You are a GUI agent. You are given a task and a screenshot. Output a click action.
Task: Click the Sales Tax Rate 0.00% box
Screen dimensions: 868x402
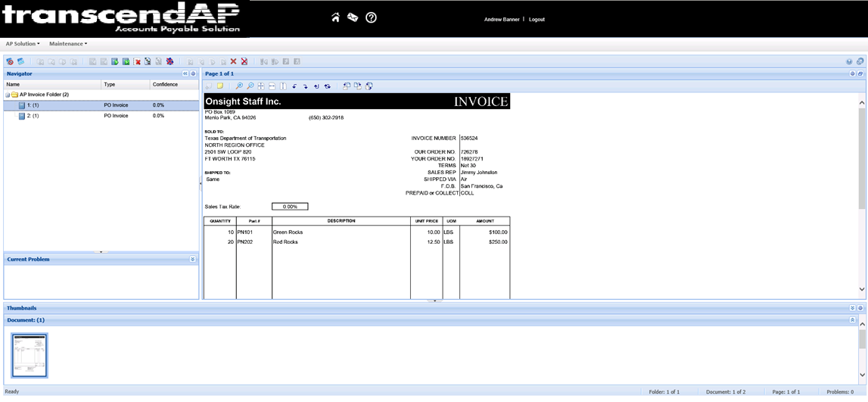pyautogui.click(x=290, y=207)
